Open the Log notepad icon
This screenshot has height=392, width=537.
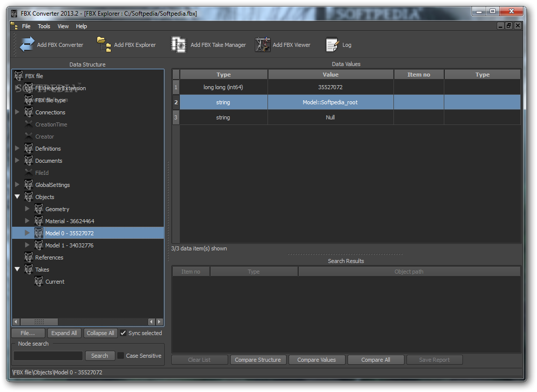click(x=332, y=44)
